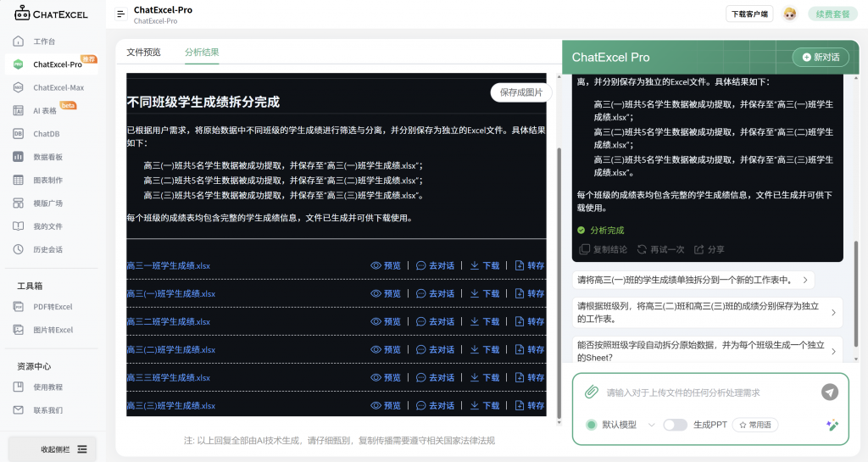The width and height of the screenshot is (868, 462).
Task: Start a new chat with 新对话
Action: [x=821, y=57]
